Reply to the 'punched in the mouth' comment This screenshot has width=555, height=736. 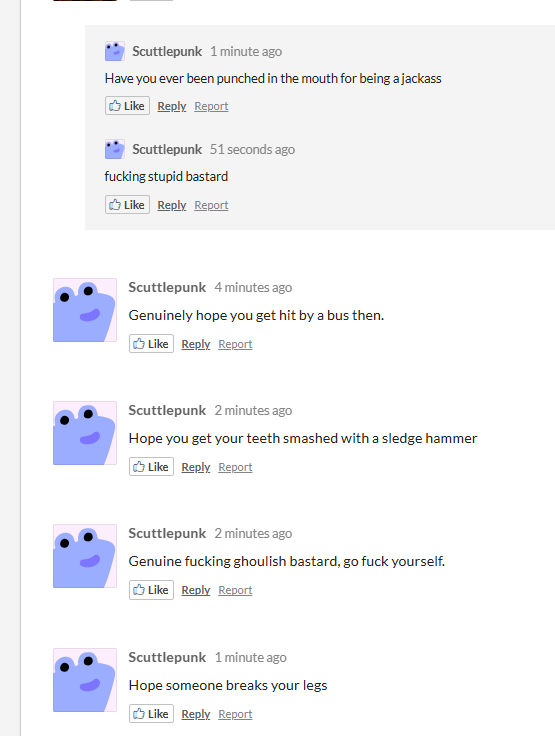172,106
